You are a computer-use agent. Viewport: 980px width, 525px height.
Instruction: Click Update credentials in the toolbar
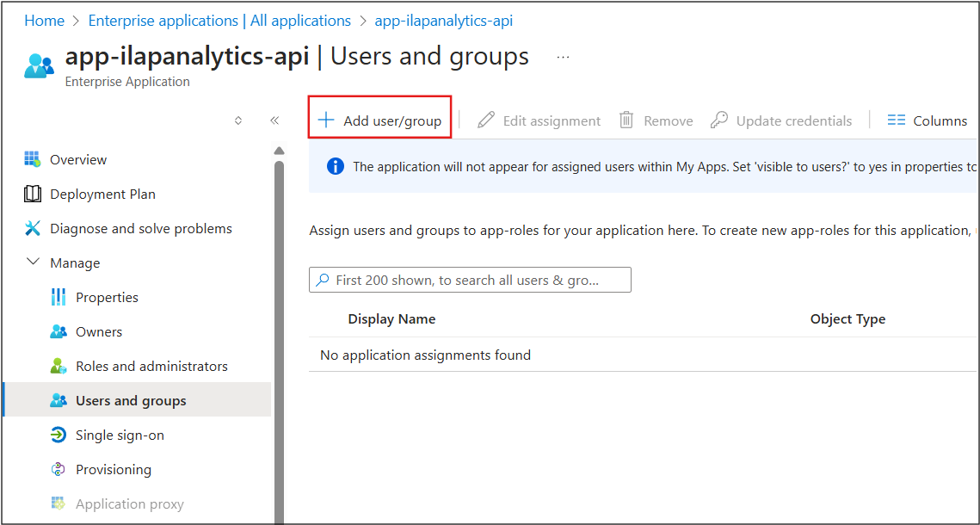point(781,120)
